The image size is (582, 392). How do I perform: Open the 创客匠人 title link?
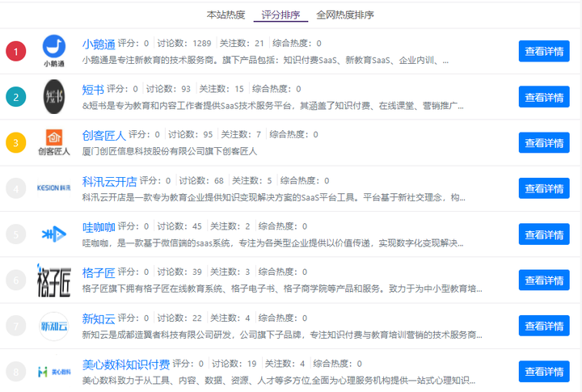point(104,136)
